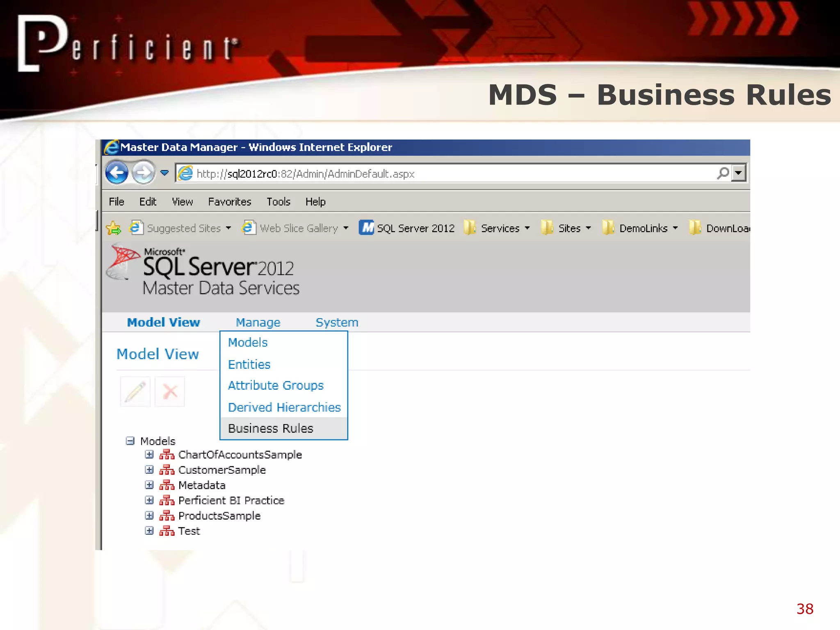Image resolution: width=840 pixels, height=630 pixels.
Task: Expand the Web Slice Gallery dropdown arrow
Action: pyautogui.click(x=346, y=228)
